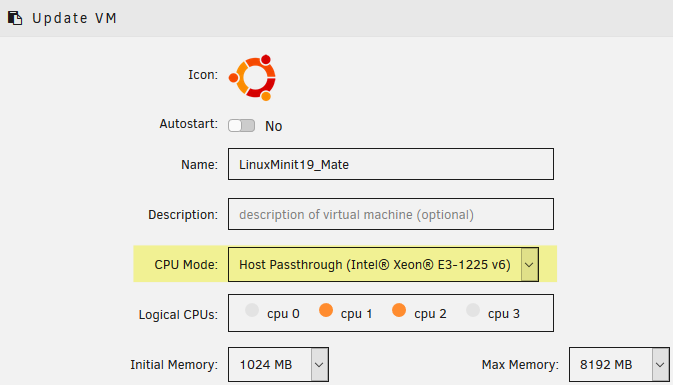Expand the Max Memory dropdown
Image resolution: width=673 pixels, height=385 pixels.
660,364
